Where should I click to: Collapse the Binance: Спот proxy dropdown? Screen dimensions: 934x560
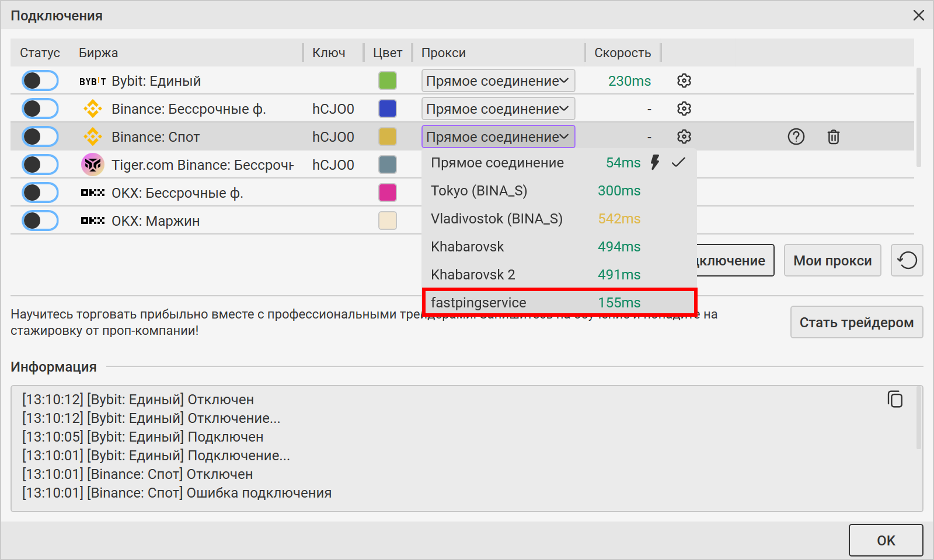coord(498,136)
